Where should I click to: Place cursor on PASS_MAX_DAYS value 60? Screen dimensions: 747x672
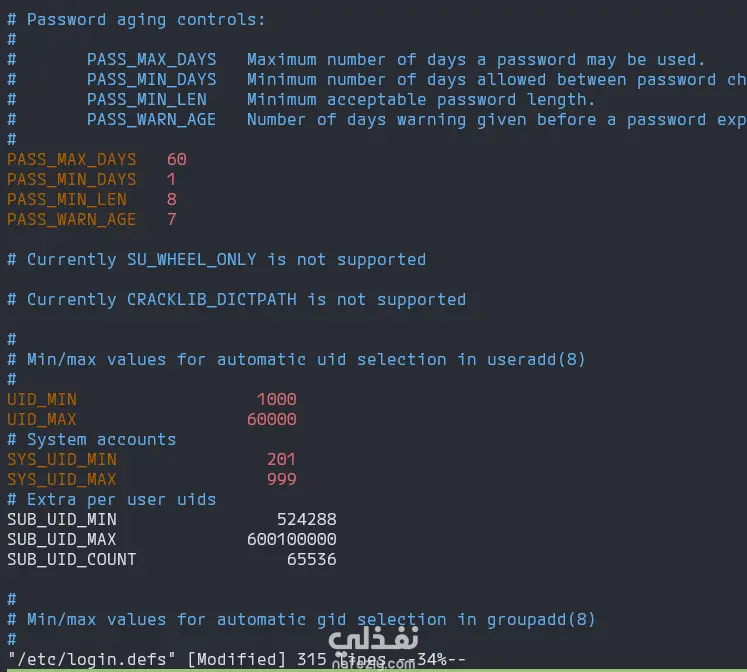click(177, 159)
